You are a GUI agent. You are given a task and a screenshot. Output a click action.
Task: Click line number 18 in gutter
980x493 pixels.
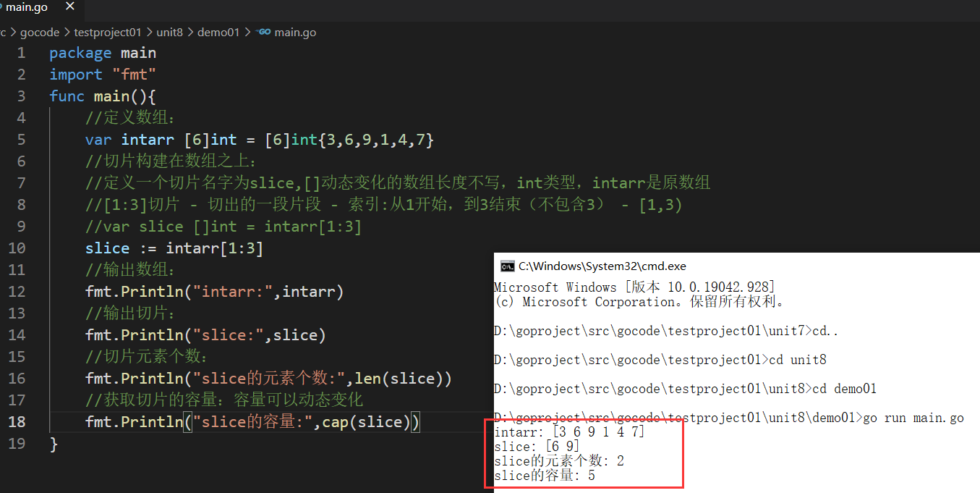(x=17, y=422)
